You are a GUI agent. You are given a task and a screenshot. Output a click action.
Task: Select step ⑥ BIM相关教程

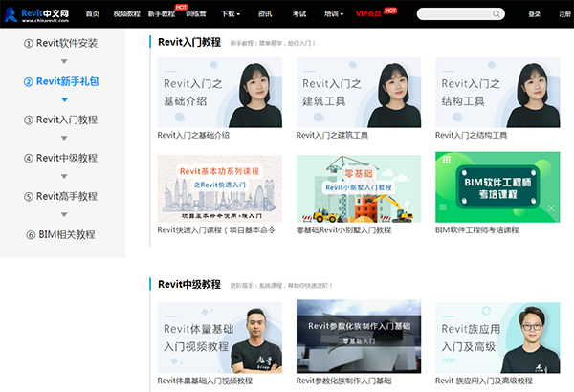(x=61, y=235)
